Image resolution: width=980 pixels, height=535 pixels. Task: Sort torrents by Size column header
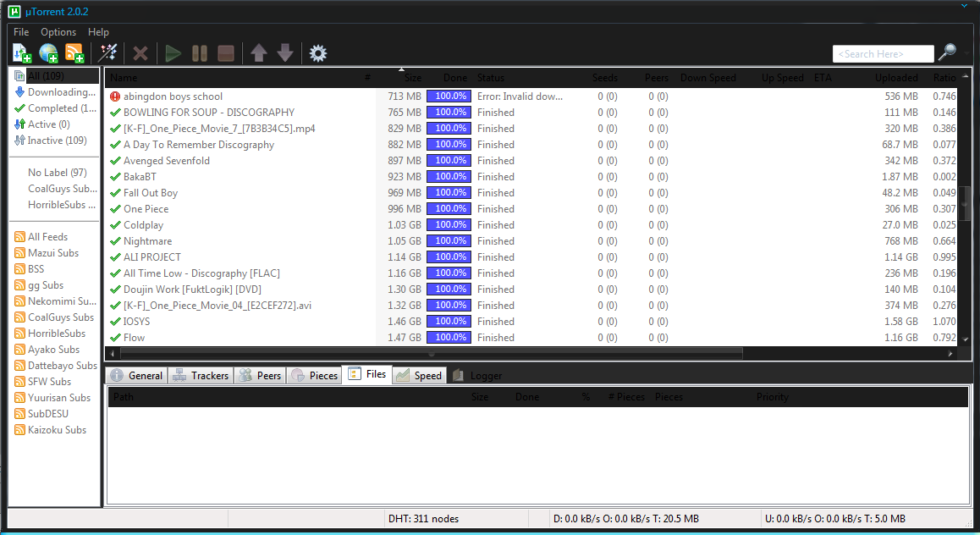(412, 78)
